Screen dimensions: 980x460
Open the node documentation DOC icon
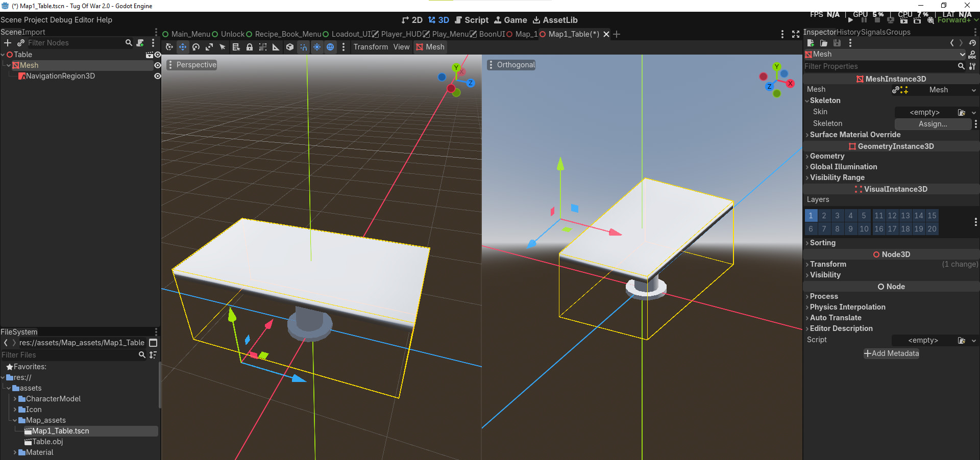(x=972, y=55)
